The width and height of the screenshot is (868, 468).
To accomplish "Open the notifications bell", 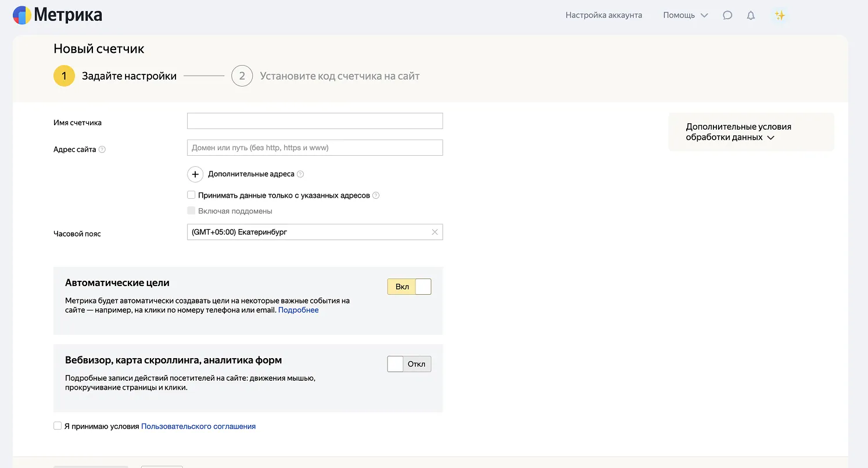I will click(x=751, y=16).
